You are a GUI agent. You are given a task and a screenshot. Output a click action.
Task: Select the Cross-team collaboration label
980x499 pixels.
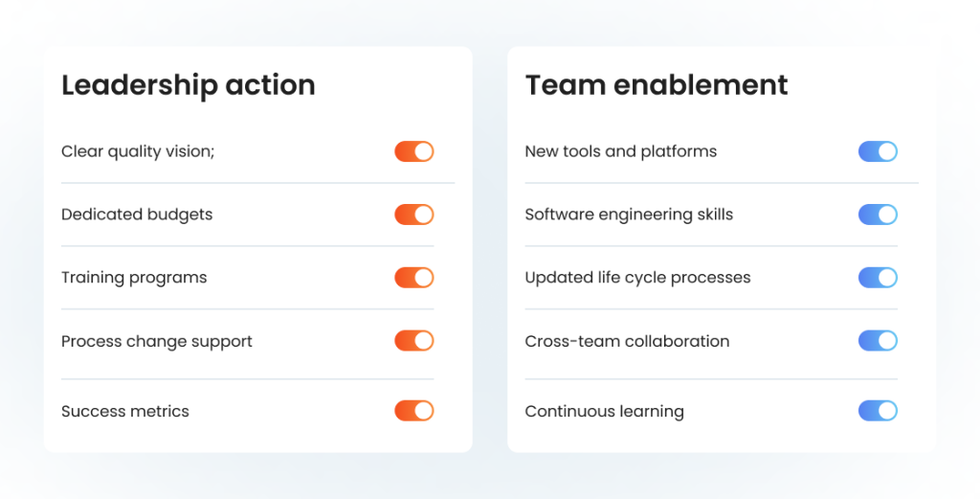(x=627, y=341)
